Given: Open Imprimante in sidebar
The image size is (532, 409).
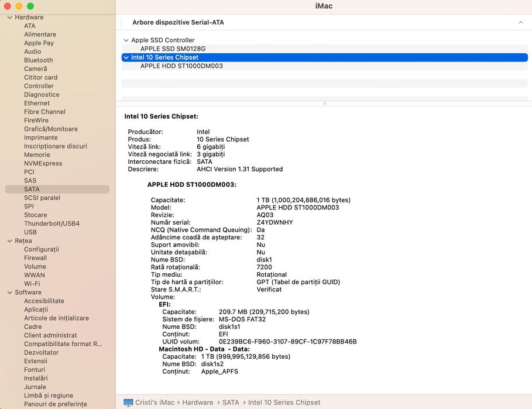Looking at the screenshot, I should click(41, 138).
